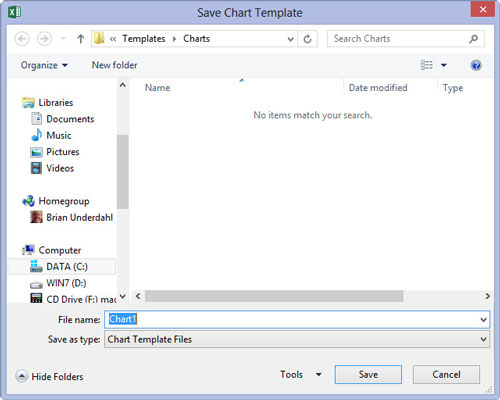Viewport: 500px width, 400px height.
Task: Refresh the Charts folder
Action: (307, 39)
